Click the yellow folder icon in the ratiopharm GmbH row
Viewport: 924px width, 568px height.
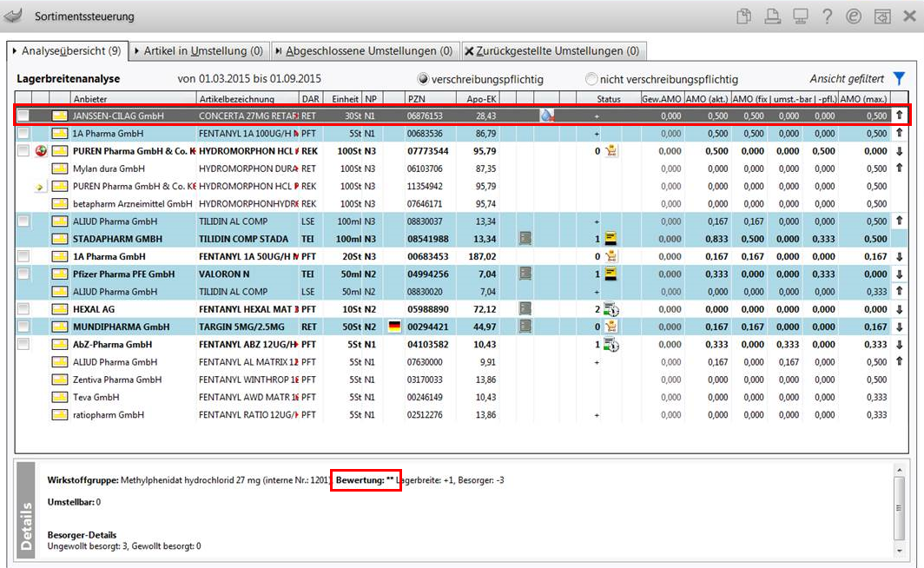pos(60,415)
